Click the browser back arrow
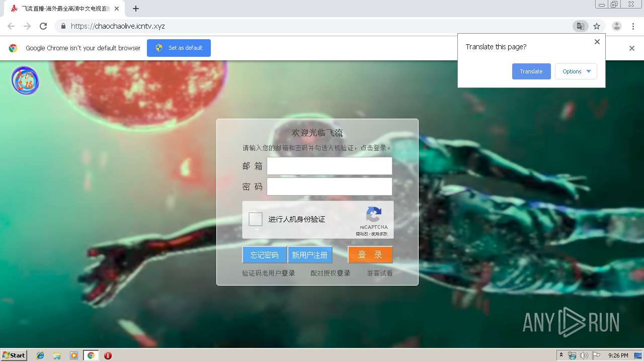 click(x=11, y=26)
